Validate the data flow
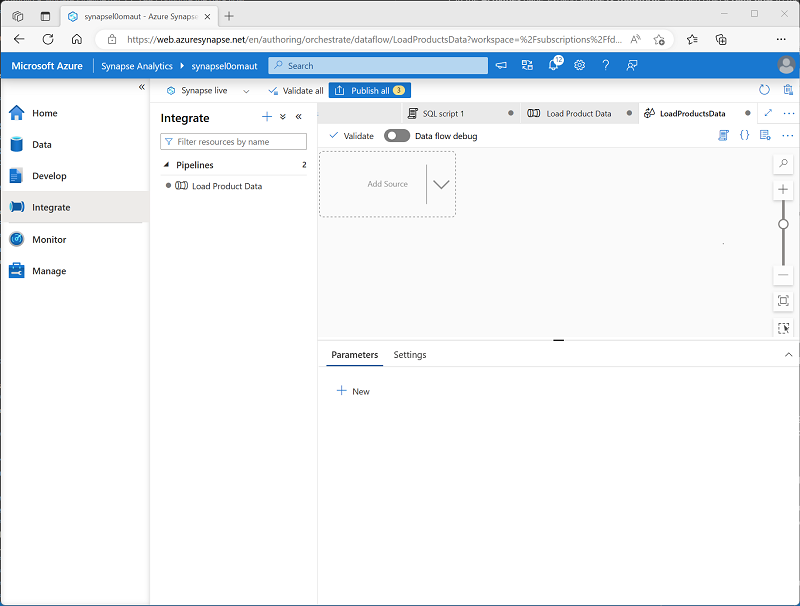The width and height of the screenshot is (800, 606). [x=352, y=136]
